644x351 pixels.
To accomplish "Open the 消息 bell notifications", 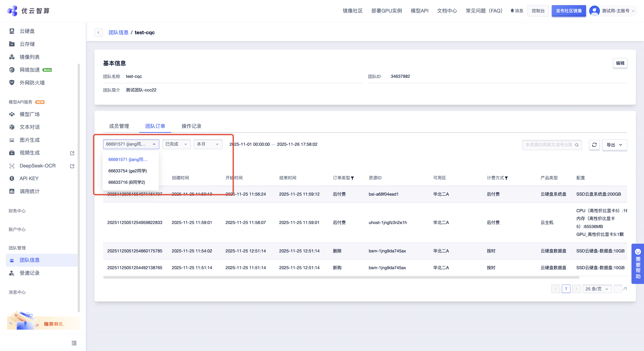I will (x=517, y=11).
